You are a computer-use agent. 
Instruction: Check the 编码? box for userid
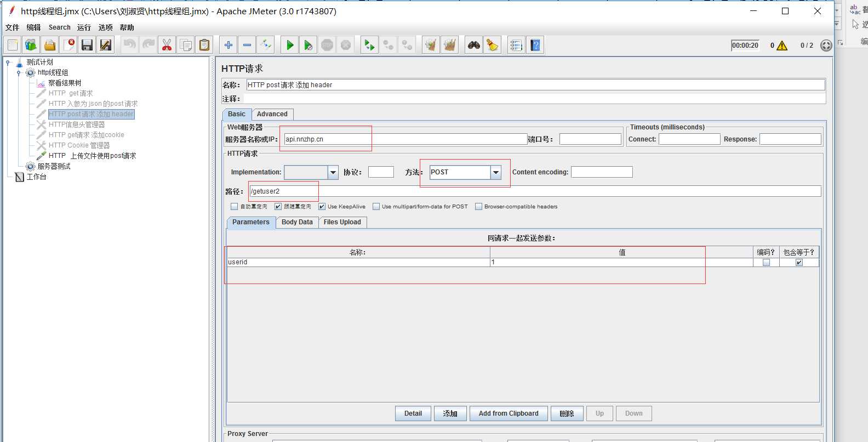coord(766,262)
